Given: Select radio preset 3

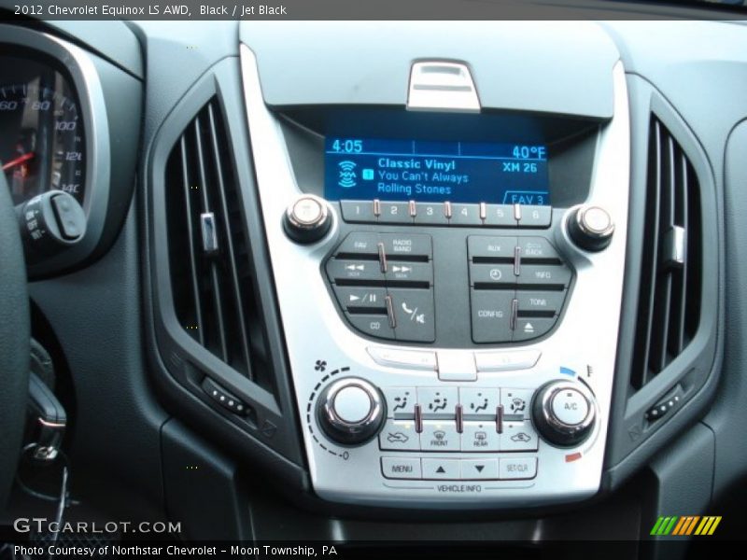Looking at the screenshot, I should pos(430,212).
